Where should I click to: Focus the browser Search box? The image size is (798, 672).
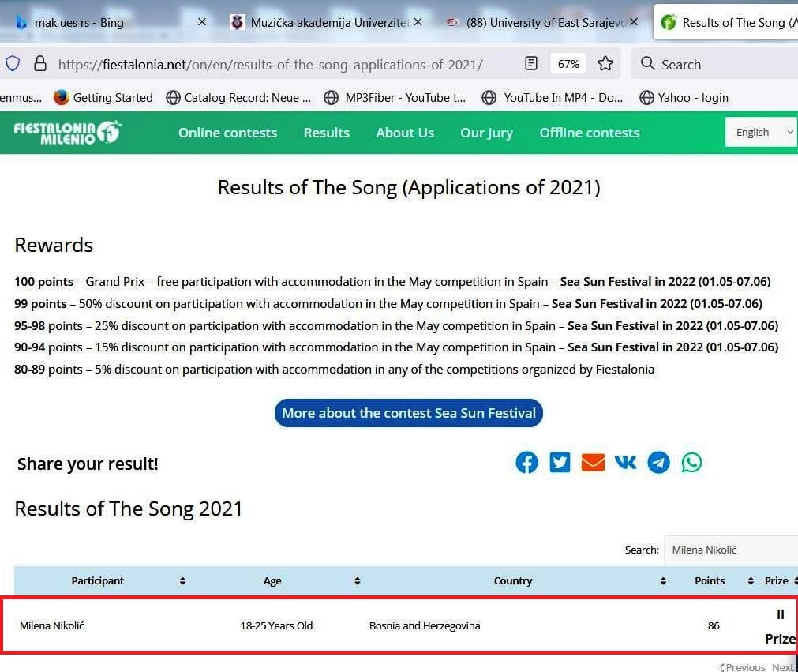714,64
